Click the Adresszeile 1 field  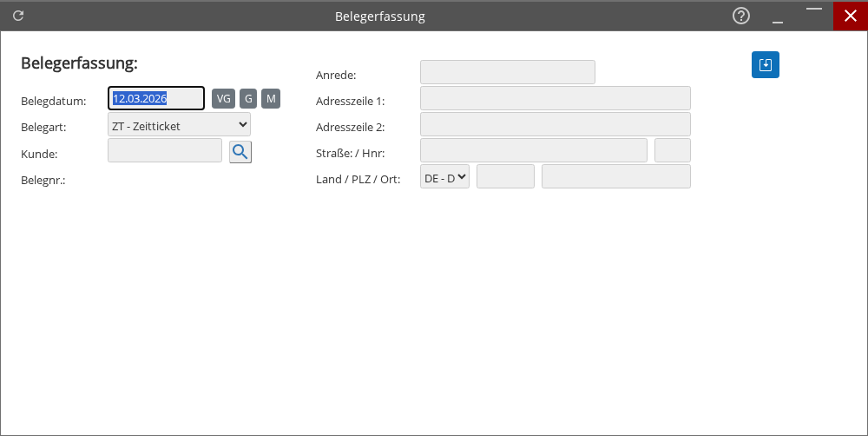coord(555,98)
